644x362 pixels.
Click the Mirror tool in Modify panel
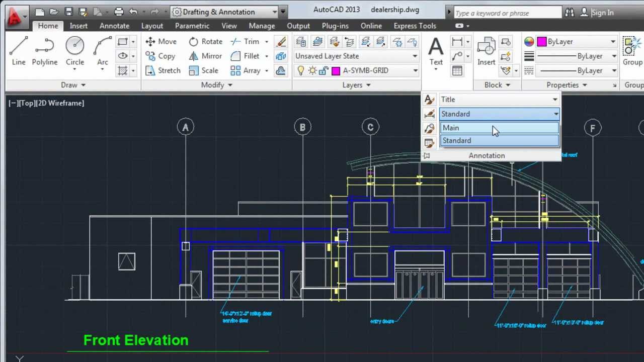(206, 56)
